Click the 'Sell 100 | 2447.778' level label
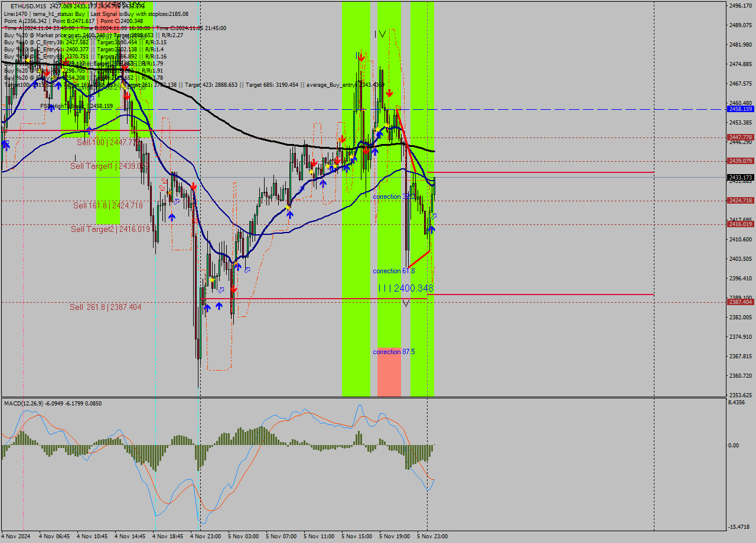 point(109,142)
